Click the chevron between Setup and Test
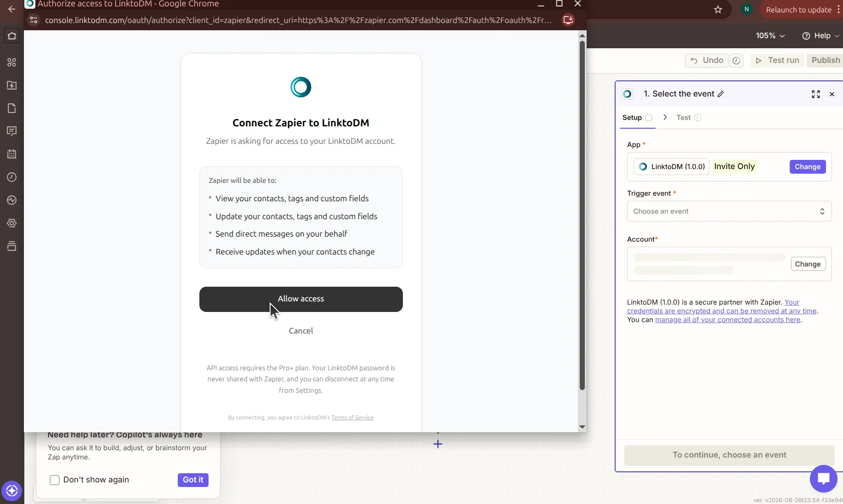 pos(665,118)
